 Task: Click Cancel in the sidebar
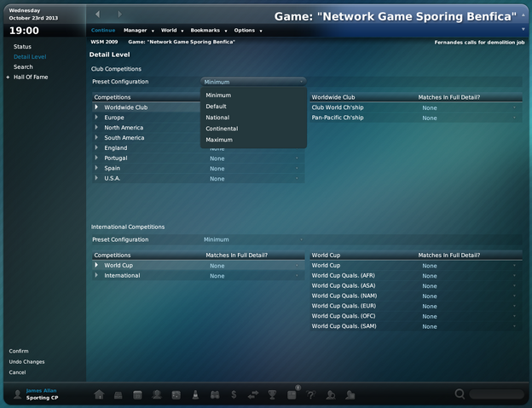pos(17,372)
